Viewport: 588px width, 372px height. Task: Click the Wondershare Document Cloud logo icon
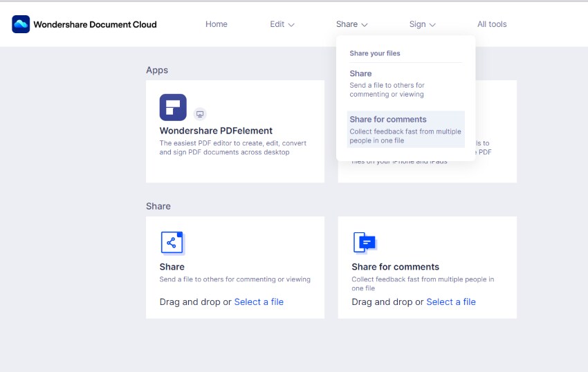coord(21,24)
